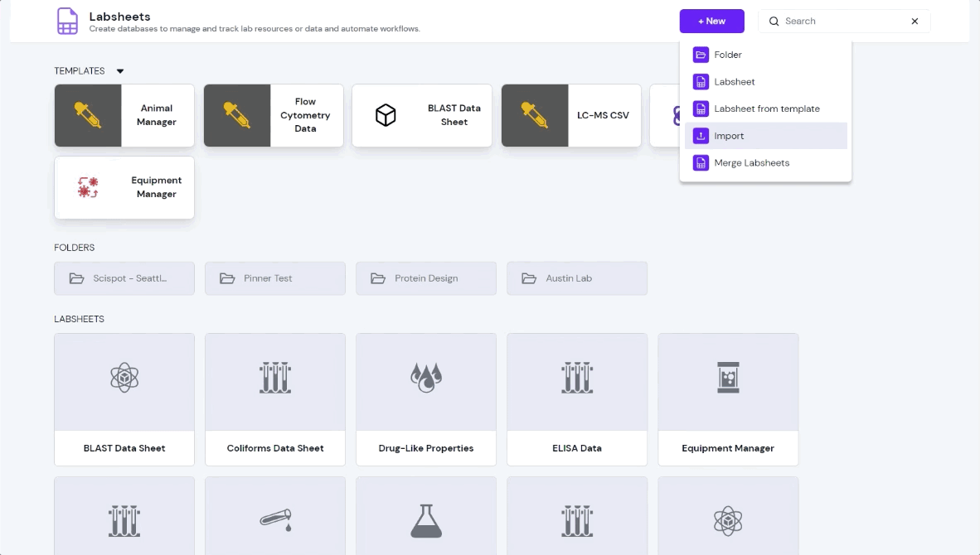
Task: Choose Labsheet from template option
Action: tap(765, 109)
